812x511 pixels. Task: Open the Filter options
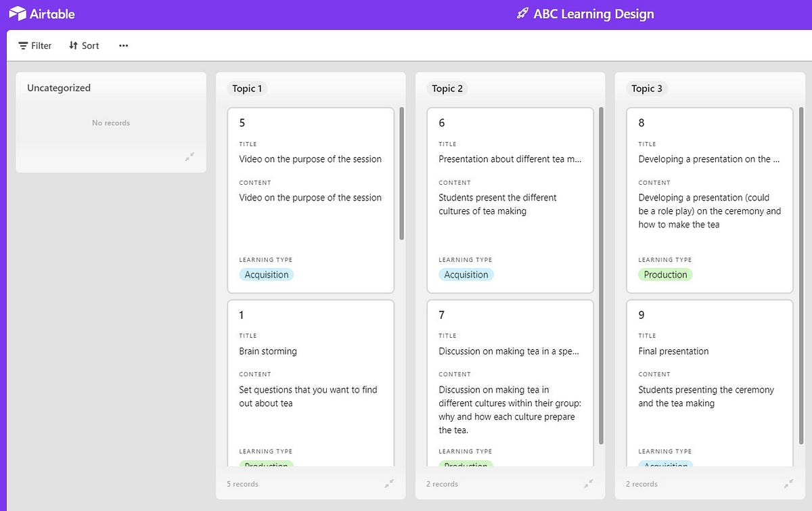[x=35, y=45]
